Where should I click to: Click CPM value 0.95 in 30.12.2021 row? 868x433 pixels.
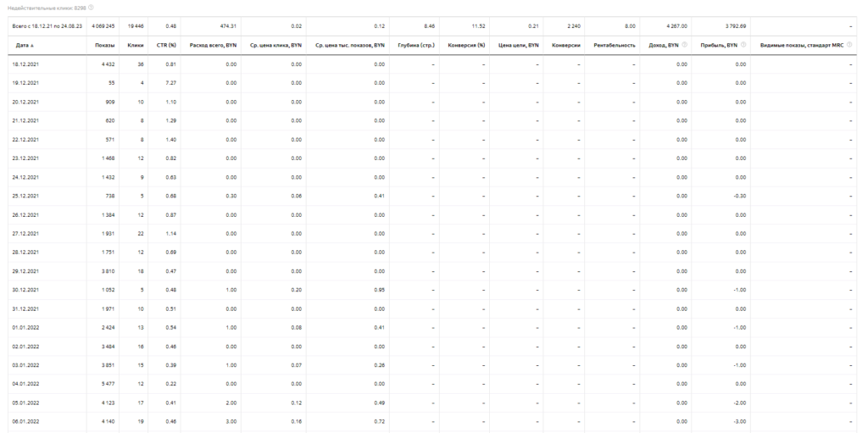pyautogui.click(x=379, y=290)
